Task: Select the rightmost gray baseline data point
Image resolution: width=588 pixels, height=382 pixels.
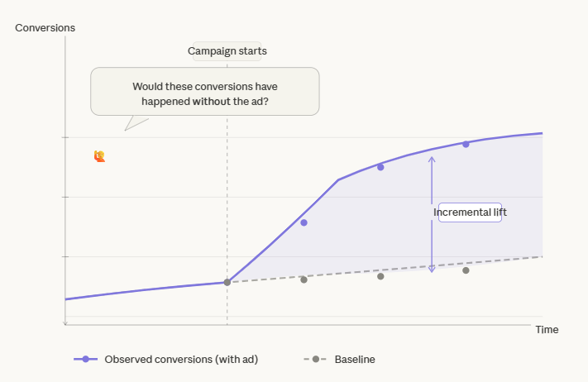Action: click(x=466, y=270)
